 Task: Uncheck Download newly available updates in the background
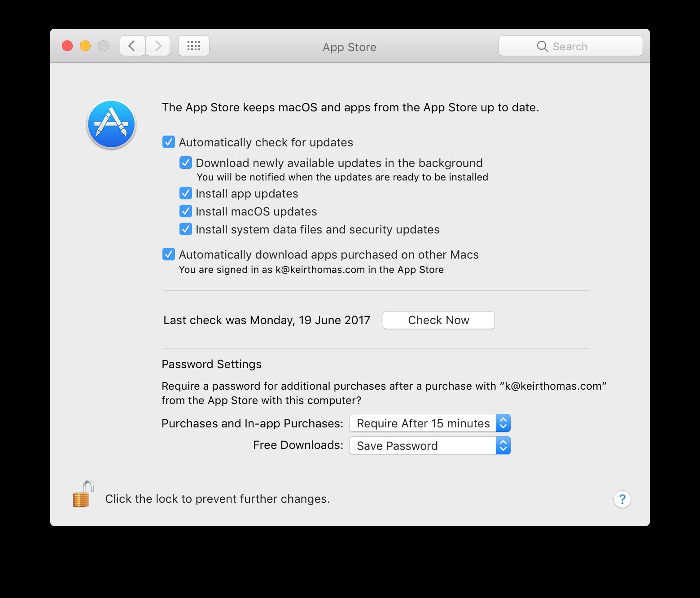tap(185, 163)
